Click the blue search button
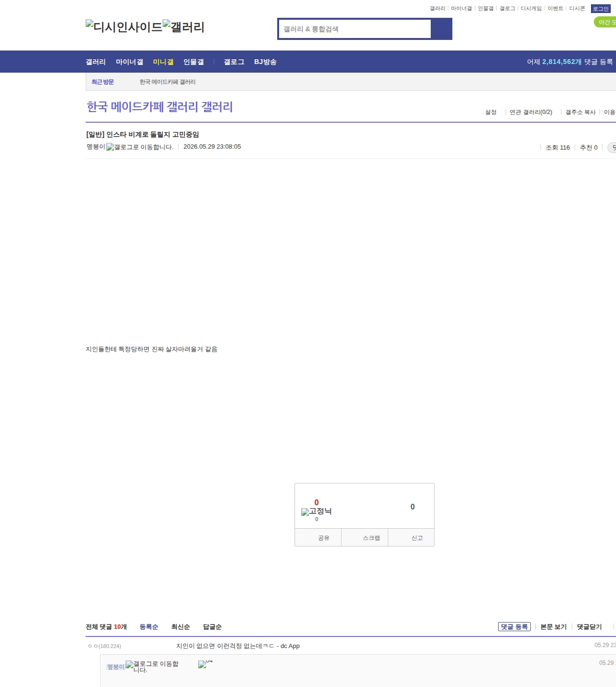 click(441, 29)
